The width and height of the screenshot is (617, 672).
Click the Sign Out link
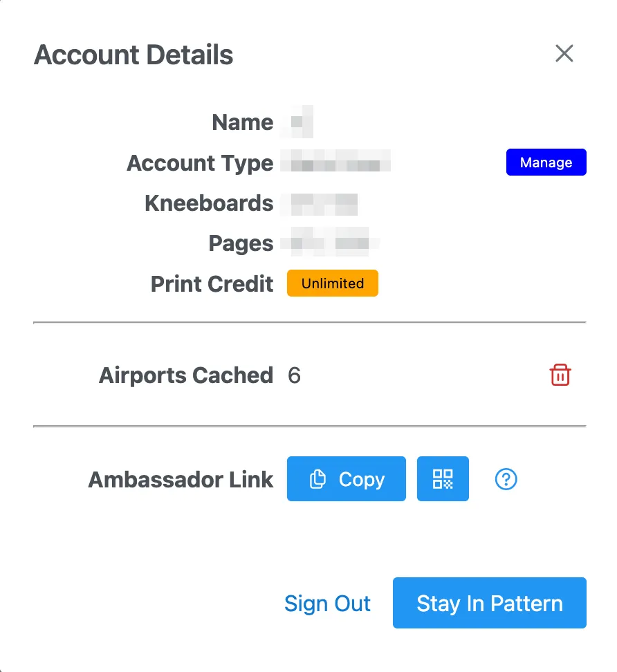(x=327, y=604)
